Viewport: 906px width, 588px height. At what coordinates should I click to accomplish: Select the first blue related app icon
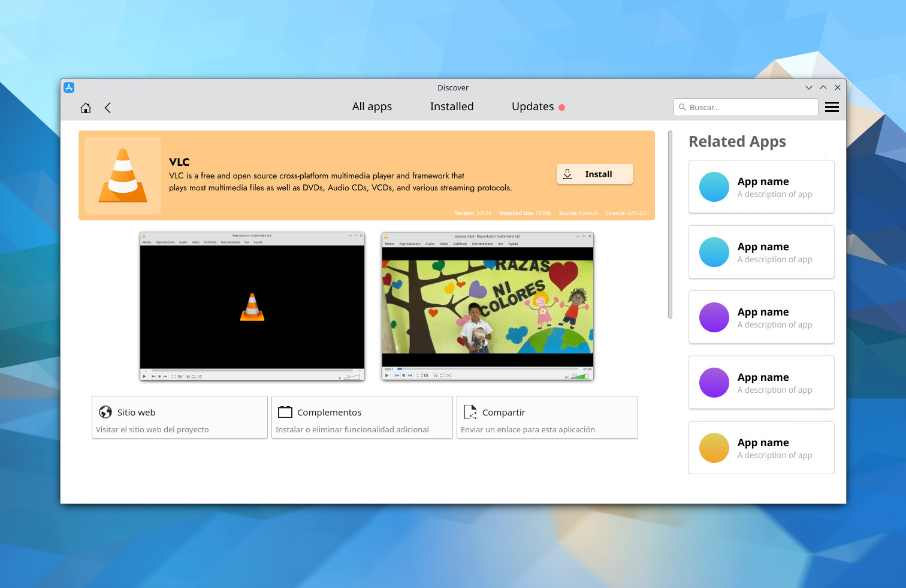point(714,187)
